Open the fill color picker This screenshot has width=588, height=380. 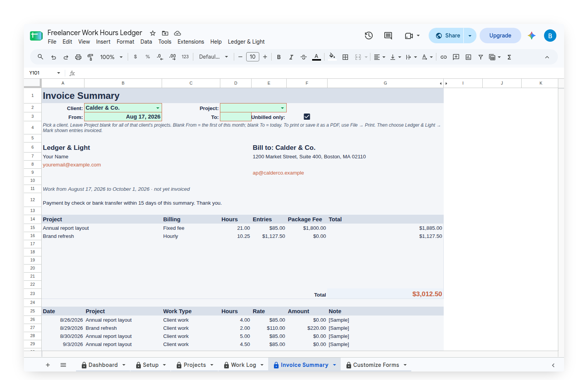(x=332, y=57)
